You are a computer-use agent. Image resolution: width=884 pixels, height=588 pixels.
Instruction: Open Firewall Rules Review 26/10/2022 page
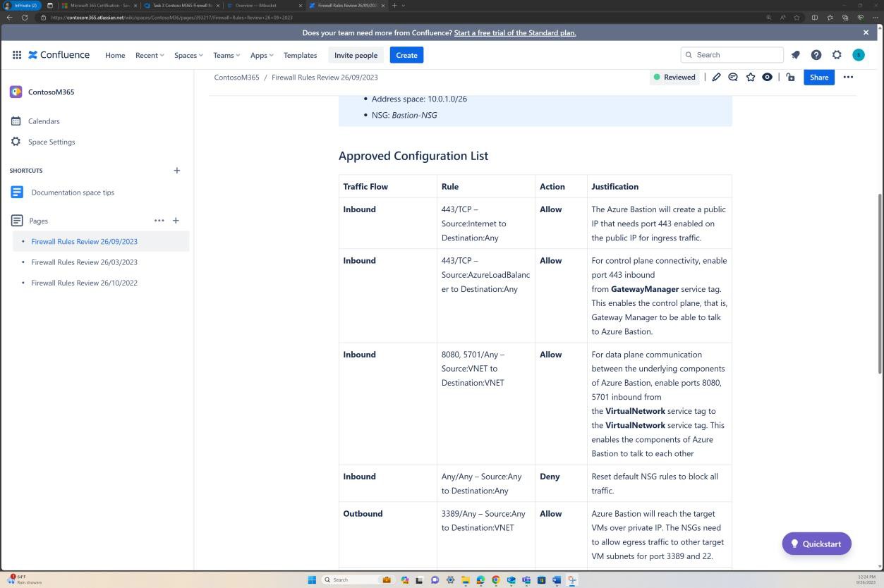(84, 283)
